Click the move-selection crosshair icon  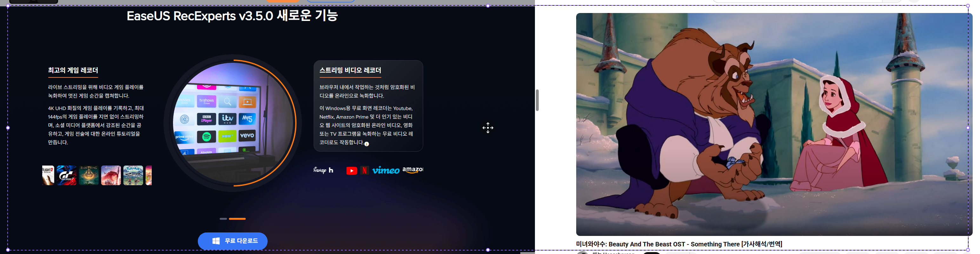click(488, 128)
